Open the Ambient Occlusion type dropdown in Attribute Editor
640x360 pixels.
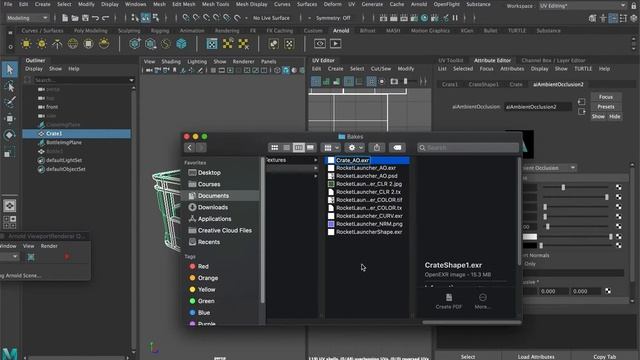pos(549,168)
